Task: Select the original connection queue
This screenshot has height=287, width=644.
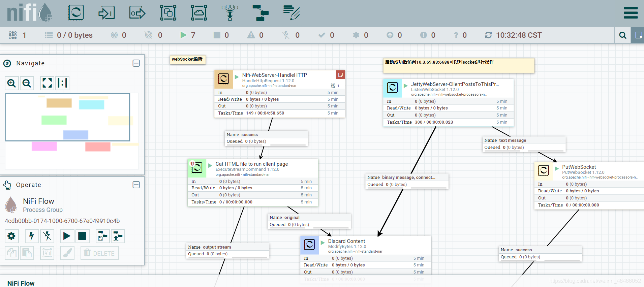Action: click(309, 221)
